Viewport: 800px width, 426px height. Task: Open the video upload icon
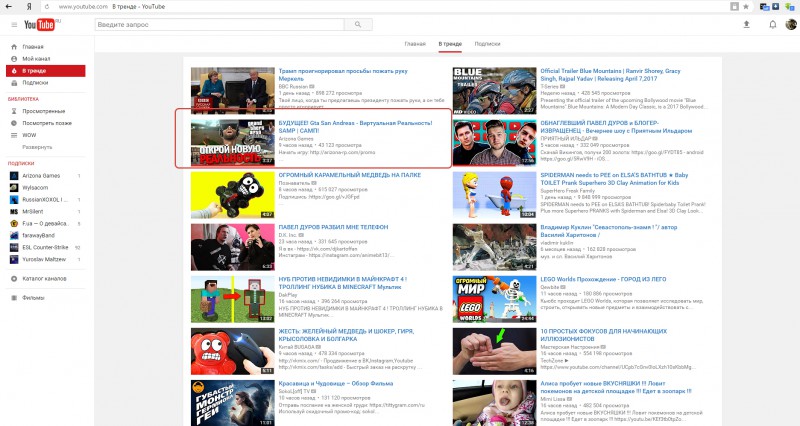coord(746,24)
